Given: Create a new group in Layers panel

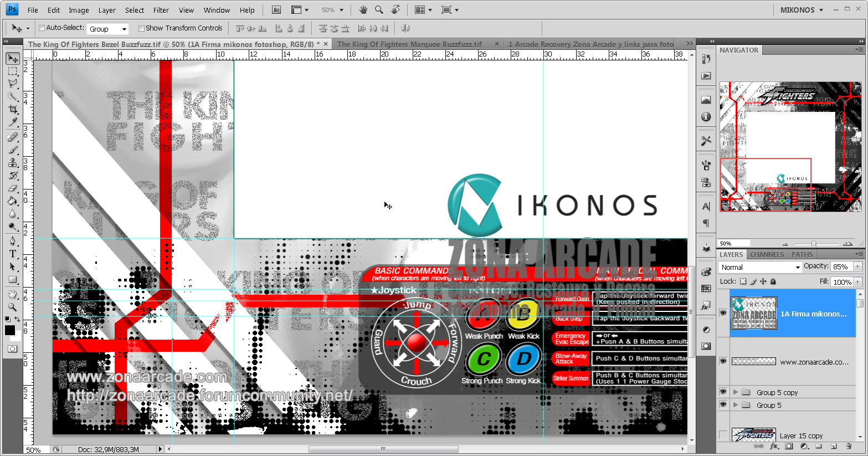Looking at the screenshot, I should 819,446.
